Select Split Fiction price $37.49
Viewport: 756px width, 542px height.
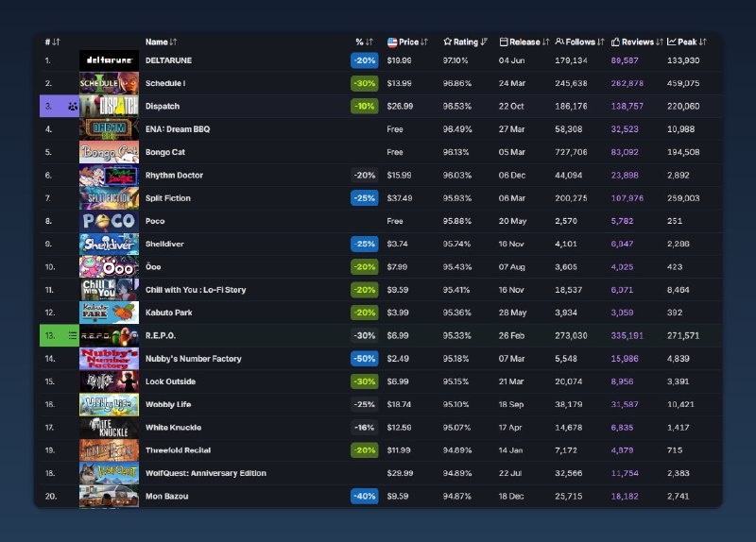(x=399, y=198)
